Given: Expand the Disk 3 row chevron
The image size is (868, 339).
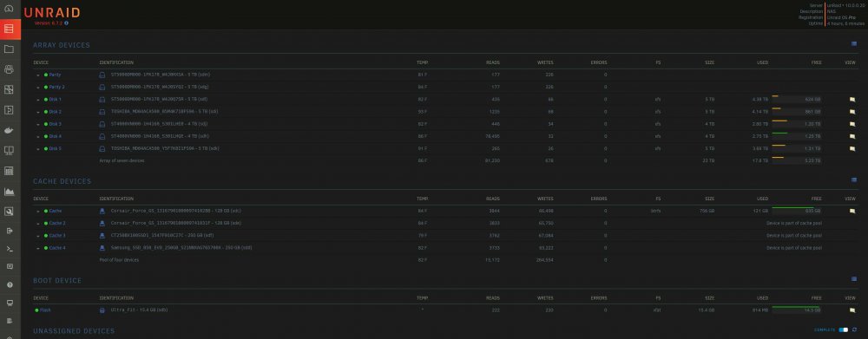Looking at the screenshot, I should pos(38,124).
